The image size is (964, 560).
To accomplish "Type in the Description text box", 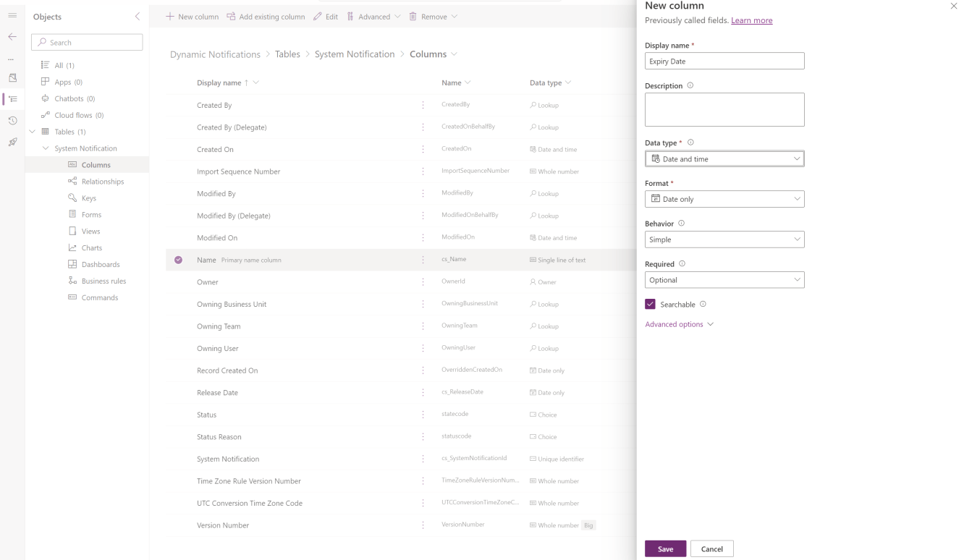I will click(724, 109).
